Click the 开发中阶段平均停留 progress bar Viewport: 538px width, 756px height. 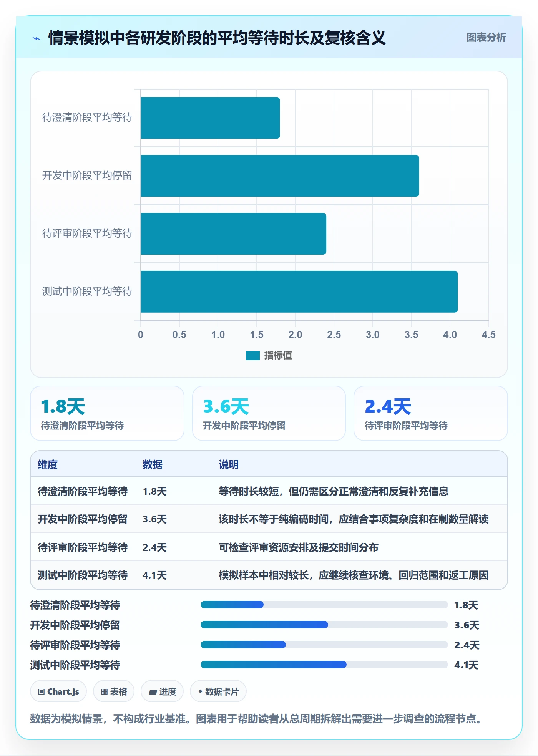click(x=324, y=625)
